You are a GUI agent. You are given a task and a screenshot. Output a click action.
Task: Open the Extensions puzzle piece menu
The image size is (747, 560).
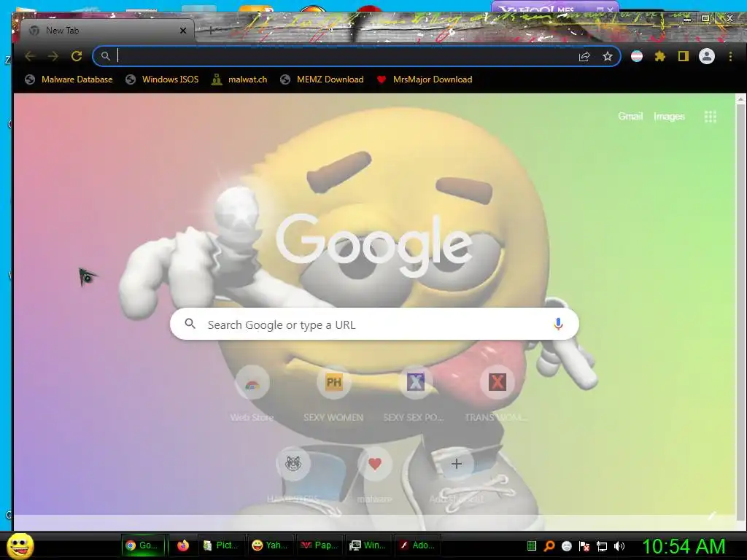coord(659,56)
